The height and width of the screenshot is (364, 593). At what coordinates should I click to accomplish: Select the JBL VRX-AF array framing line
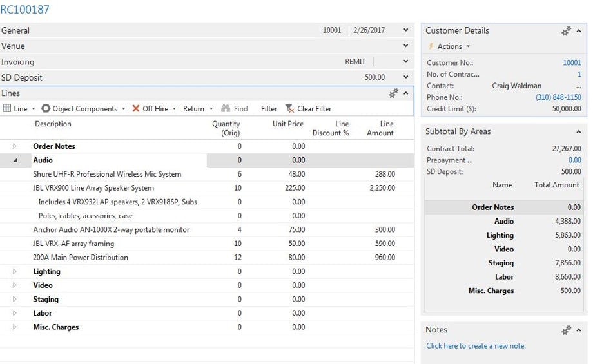[73, 244]
